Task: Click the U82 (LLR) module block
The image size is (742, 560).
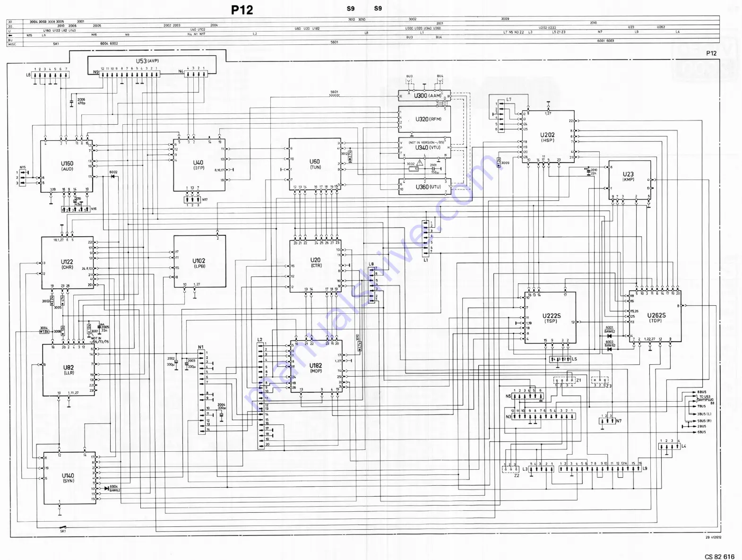Action: point(69,370)
